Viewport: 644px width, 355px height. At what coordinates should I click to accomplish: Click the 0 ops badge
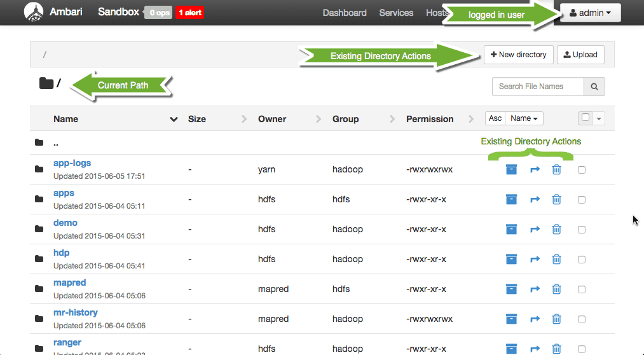point(160,13)
